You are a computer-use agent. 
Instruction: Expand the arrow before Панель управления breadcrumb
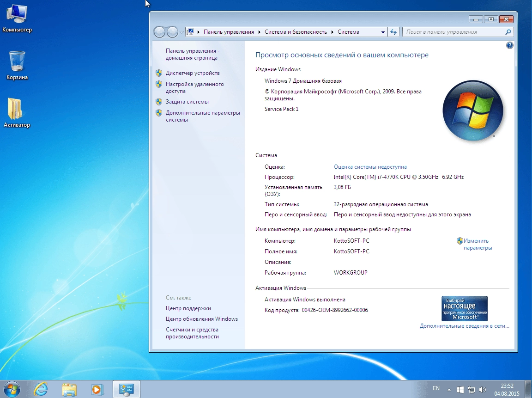point(199,32)
